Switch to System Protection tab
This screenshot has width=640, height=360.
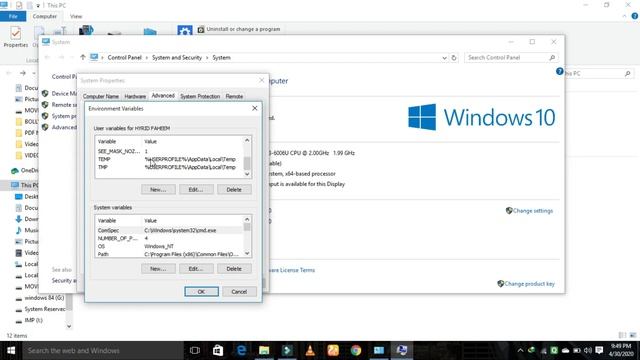coord(200,96)
